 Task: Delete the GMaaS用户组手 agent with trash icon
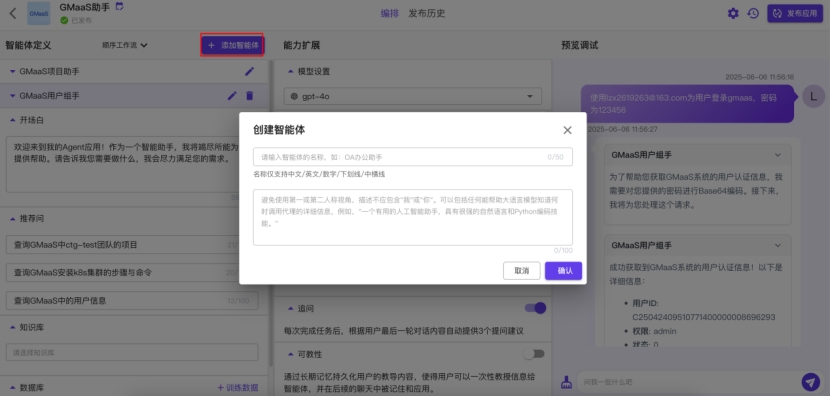coord(249,96)
